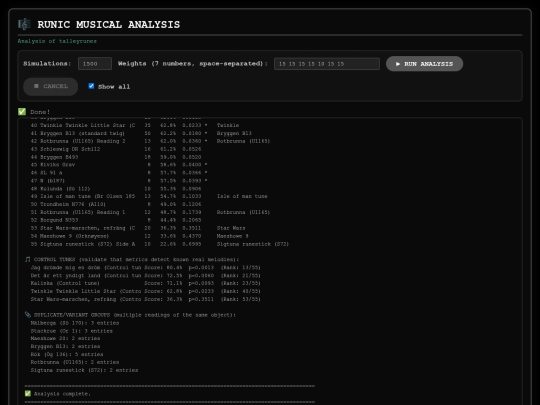Select row 43 Schleswig DR Schl12
540x405 pixels.
[116, 149]
